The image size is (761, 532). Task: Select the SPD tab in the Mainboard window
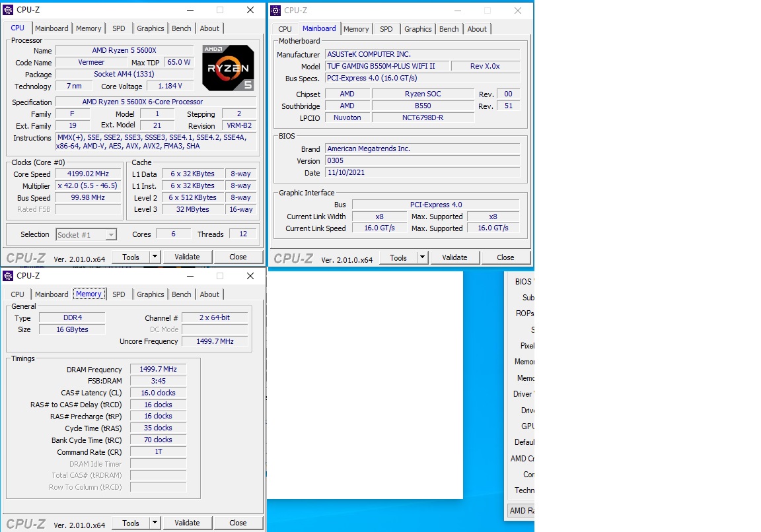(x=386, y=29)
